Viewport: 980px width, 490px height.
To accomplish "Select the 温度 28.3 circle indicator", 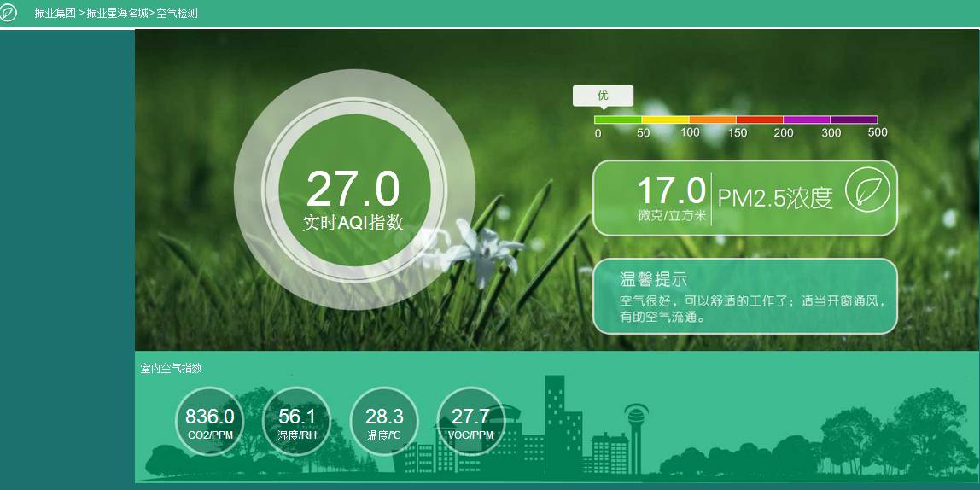I will point(384,421).
